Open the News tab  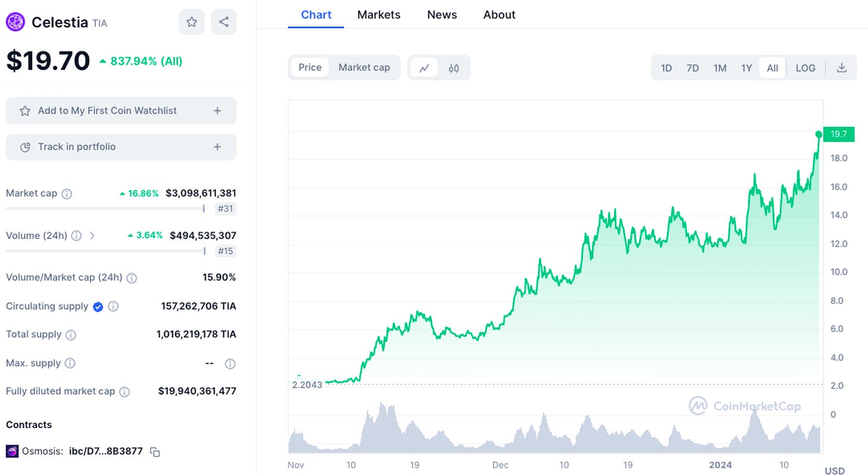(442, 15)
